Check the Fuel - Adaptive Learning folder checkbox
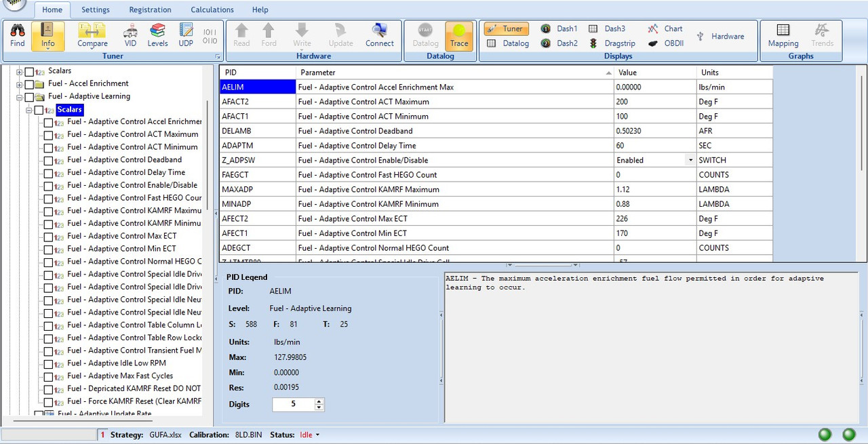The image size is (868, 444). point(29,97)
